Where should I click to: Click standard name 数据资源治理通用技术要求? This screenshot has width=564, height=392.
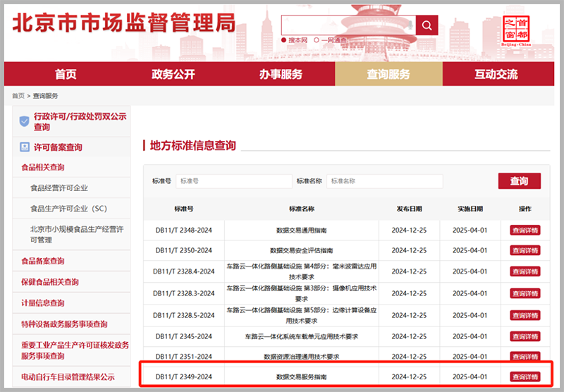[x=302, y=357]
